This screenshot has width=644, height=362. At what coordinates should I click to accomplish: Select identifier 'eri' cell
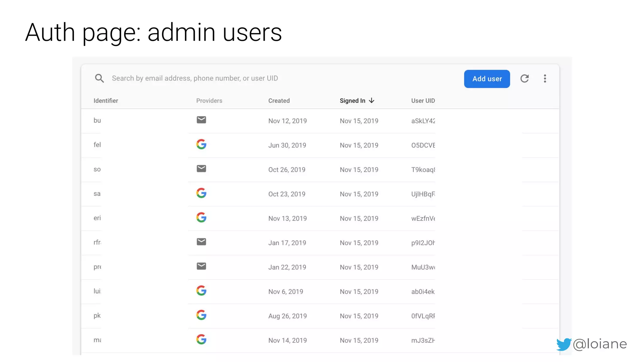click(97, 218)
